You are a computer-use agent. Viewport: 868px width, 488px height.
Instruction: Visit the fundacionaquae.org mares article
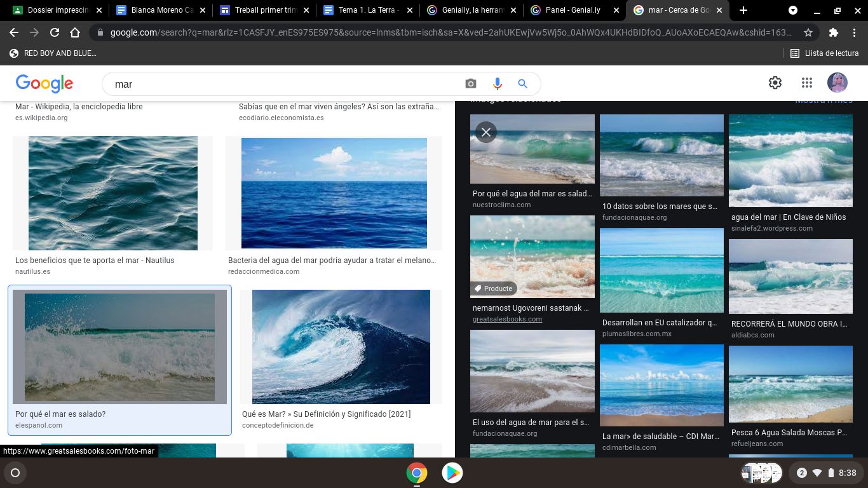[661, 154]
